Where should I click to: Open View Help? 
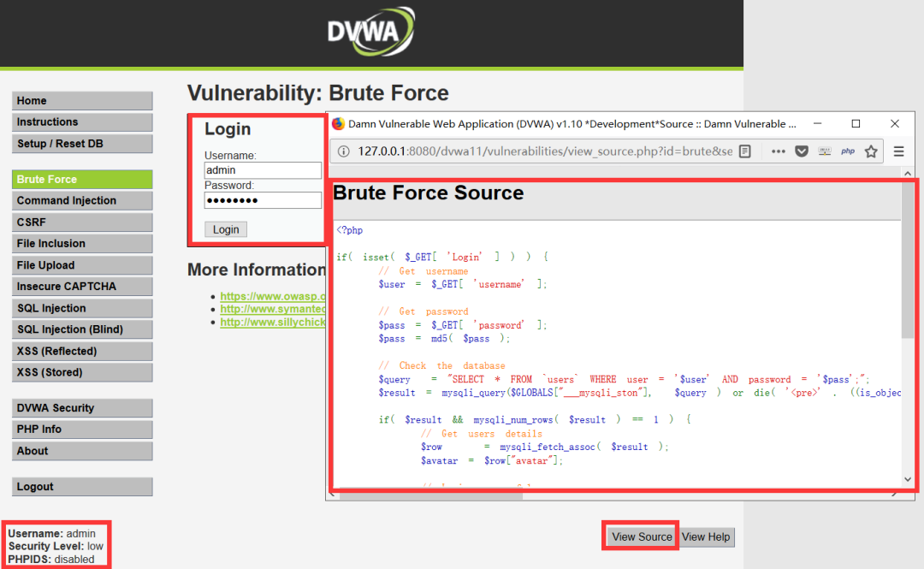(x=706, y=536)
